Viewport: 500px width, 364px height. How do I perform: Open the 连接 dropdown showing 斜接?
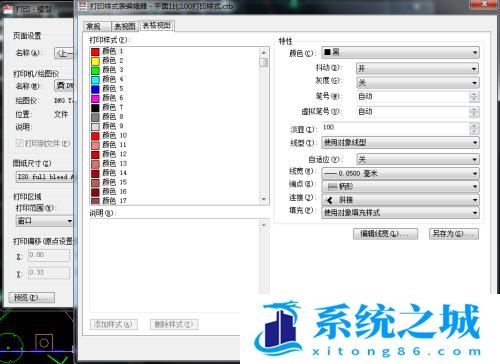click(400, 200)
